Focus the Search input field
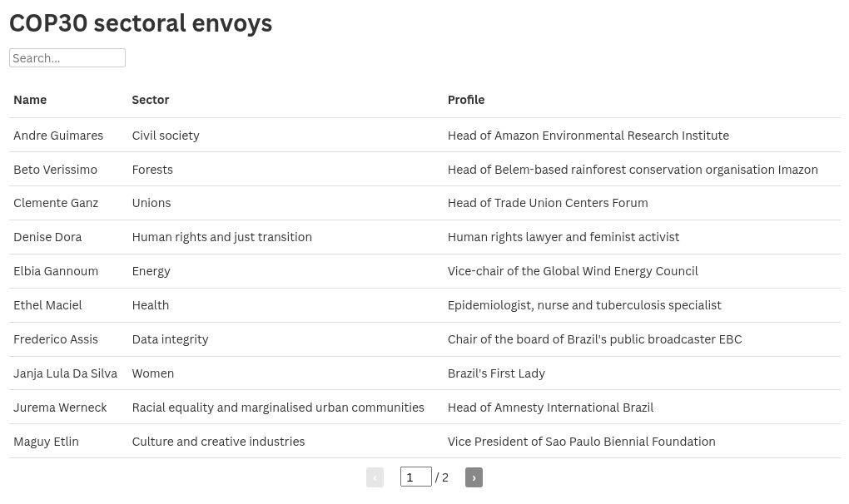Viewport: 849px width, 504px height. point(67,58)
